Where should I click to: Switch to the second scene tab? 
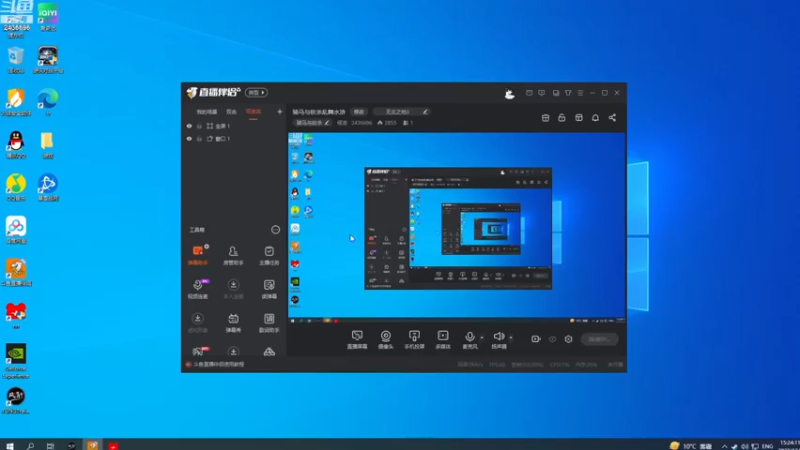point(232,112)
